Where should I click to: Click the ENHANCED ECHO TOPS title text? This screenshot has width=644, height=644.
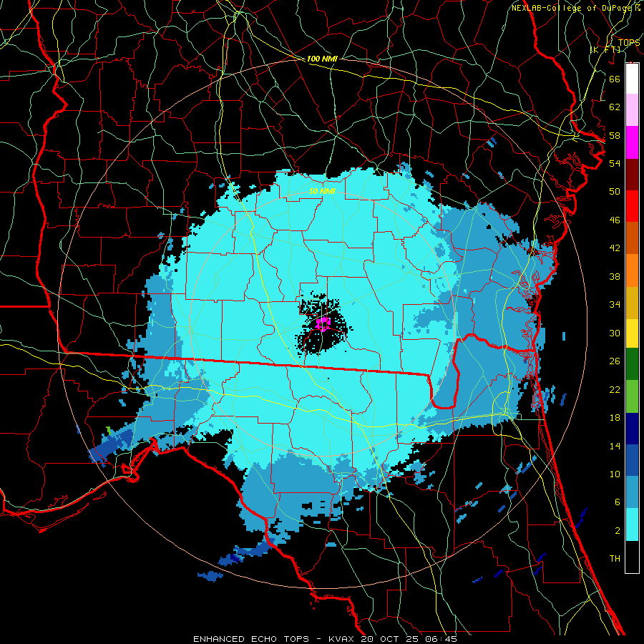tap(250, 639)
